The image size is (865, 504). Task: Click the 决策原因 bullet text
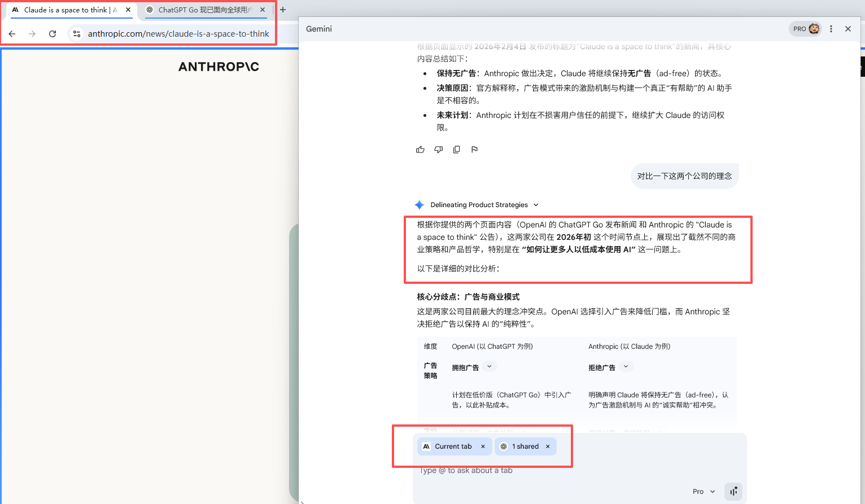click(x=584, y=94)
